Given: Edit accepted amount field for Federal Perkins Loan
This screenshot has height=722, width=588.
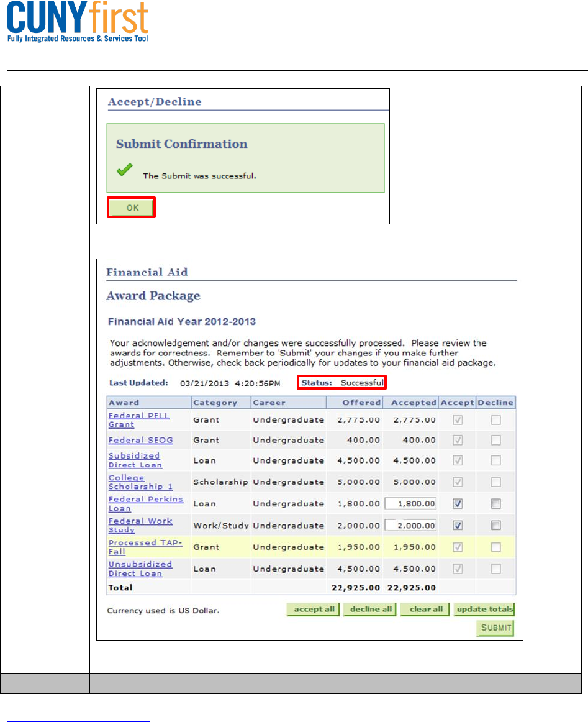Looking at the screenshot, I should pos(410,504).
